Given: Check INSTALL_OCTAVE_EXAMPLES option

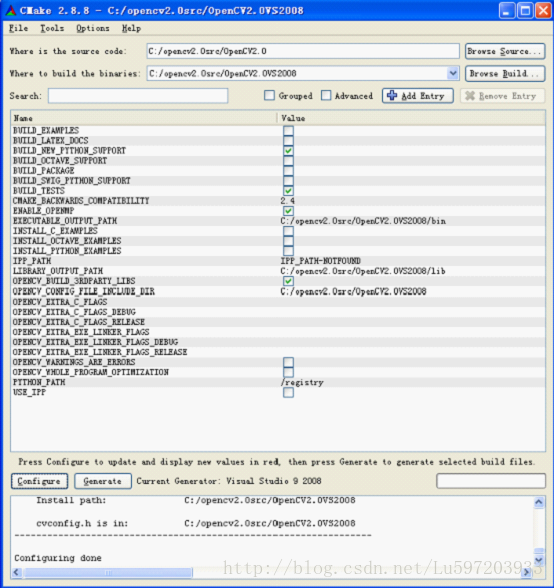Looking at the screenshot, I should click(x=288, y=241).
